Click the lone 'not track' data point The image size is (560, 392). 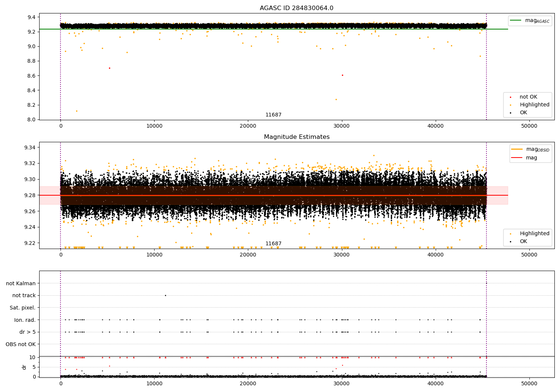point(165,295)
